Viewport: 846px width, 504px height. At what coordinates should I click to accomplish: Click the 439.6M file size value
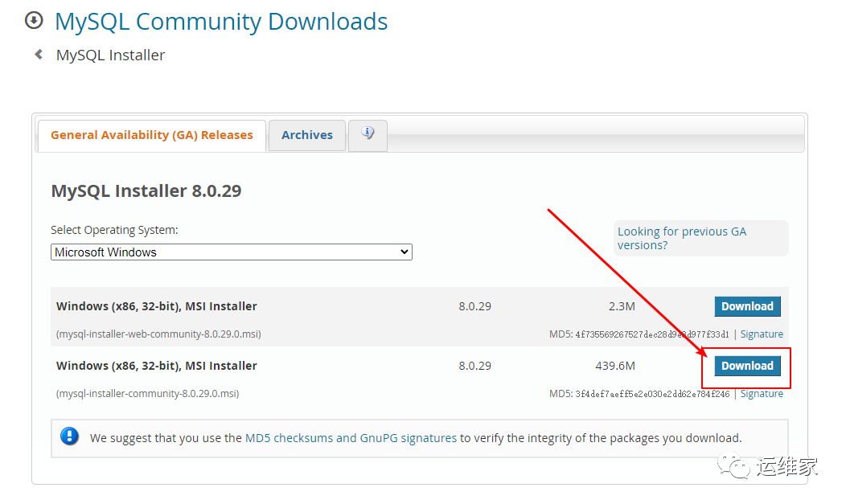point(615,366)
